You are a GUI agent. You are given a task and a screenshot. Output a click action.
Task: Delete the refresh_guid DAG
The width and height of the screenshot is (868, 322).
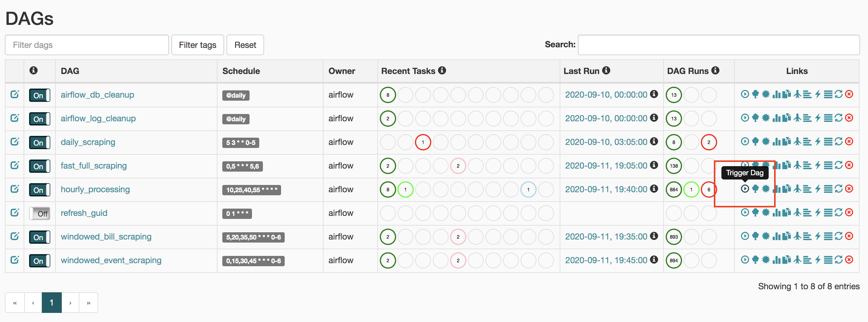[849, 213]
